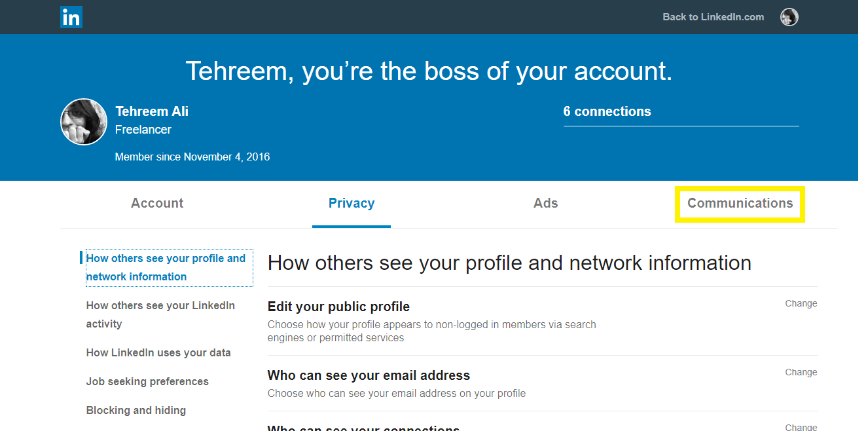
Task: Switch to the Communications tab
Action: [740, 203]
